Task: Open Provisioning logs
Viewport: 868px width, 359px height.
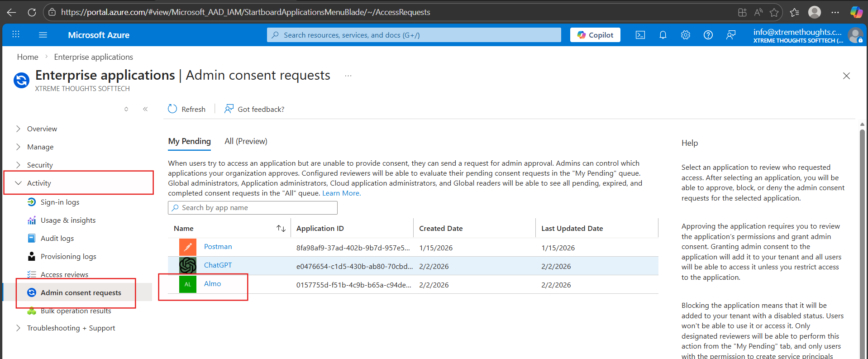Action: point(68,256)
